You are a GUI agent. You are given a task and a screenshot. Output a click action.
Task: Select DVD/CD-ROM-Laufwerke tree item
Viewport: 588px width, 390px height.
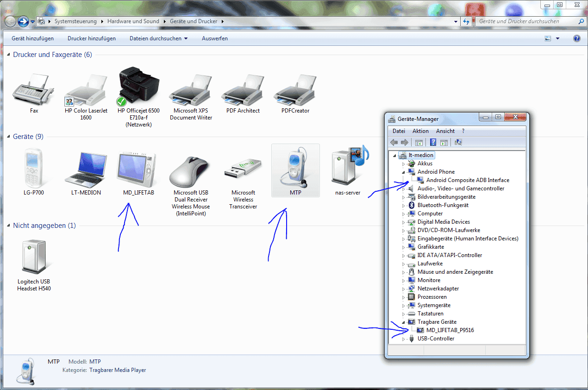tap(449, 230)
